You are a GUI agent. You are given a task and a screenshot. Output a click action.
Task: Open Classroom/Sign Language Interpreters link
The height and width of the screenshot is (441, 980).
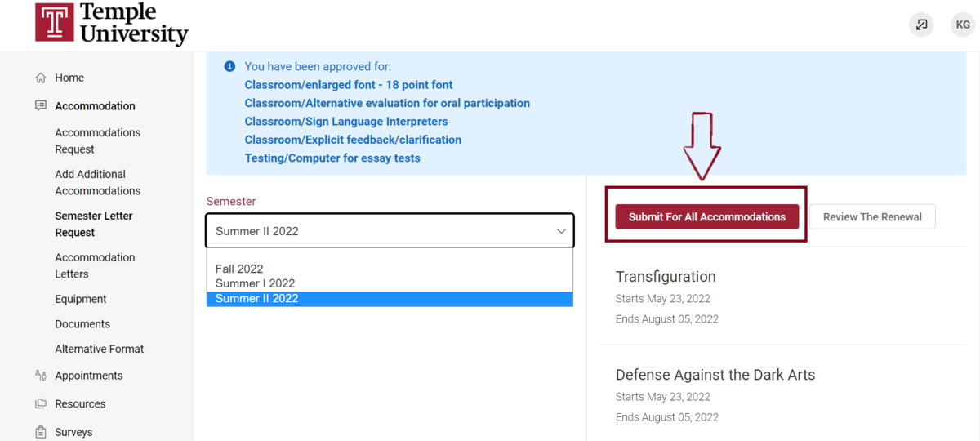[x=346, y=121]
